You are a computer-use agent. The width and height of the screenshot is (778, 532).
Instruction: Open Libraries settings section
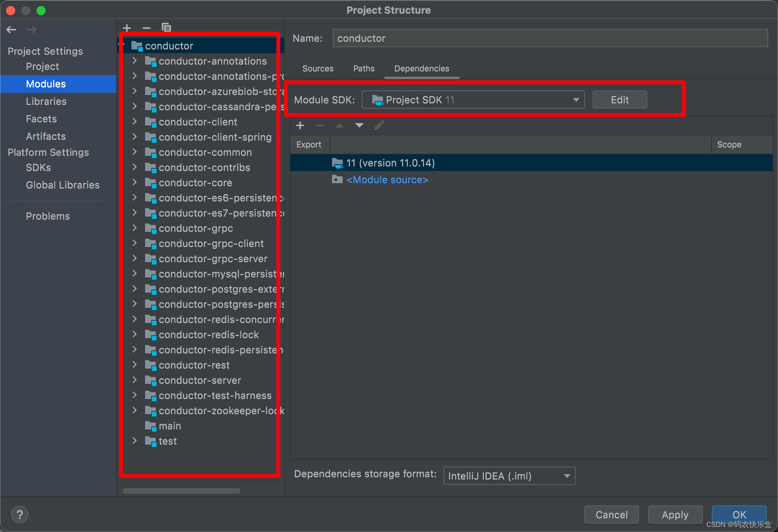pyautogui.click(x=46, y=101)
